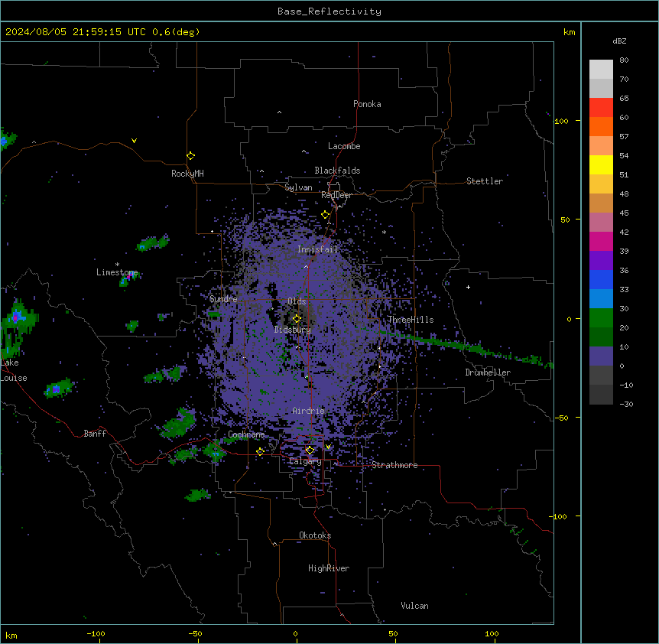Click the light gray 80 dBZ legend swatch

point(601,69)
